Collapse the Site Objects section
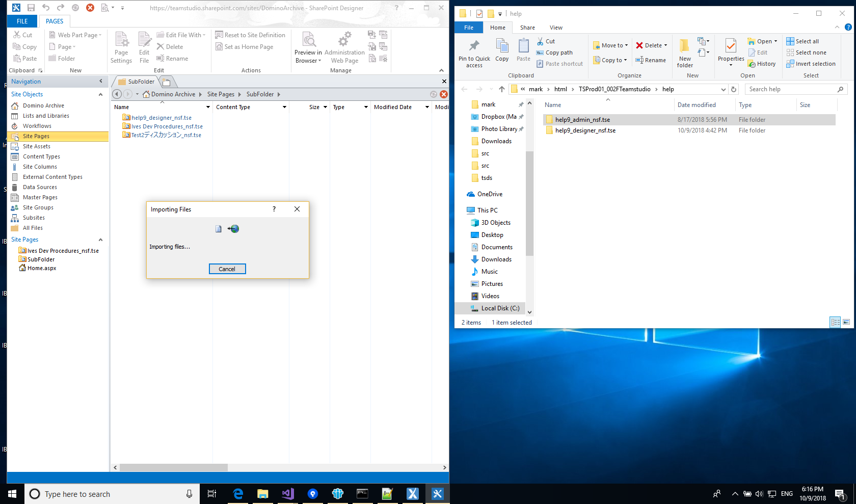The image size is (856, 504). 100,94
